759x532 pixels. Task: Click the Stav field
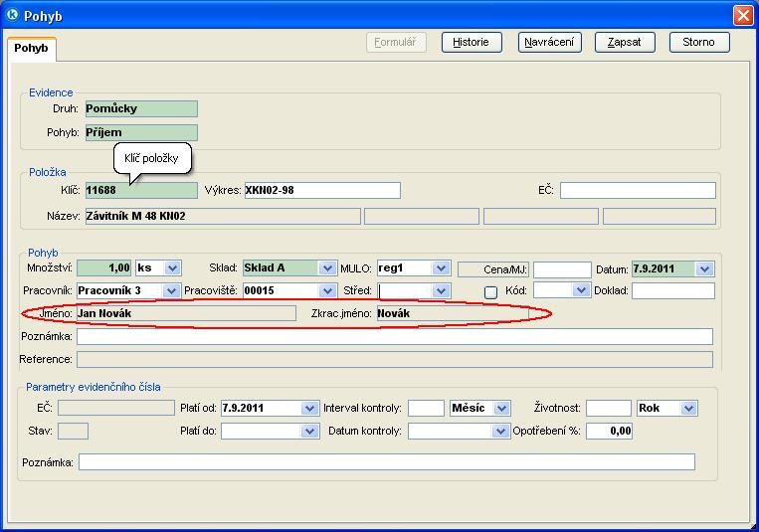coord(73,431)
